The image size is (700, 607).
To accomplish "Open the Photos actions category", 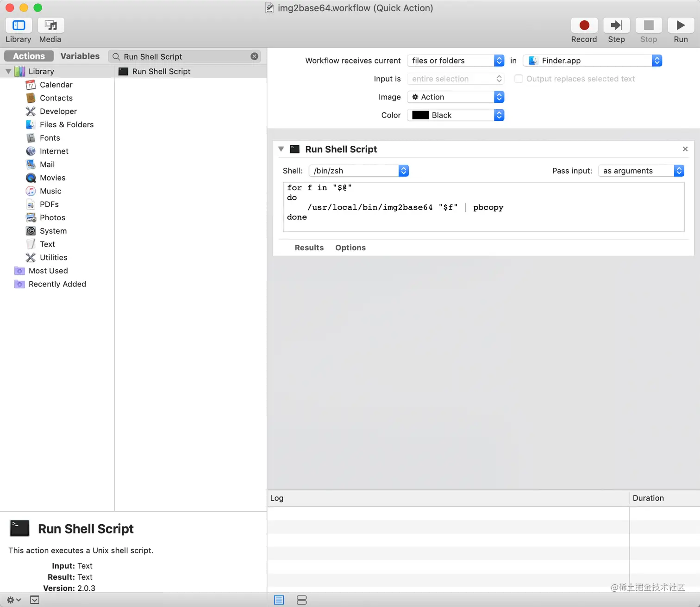I will point(52,217).
